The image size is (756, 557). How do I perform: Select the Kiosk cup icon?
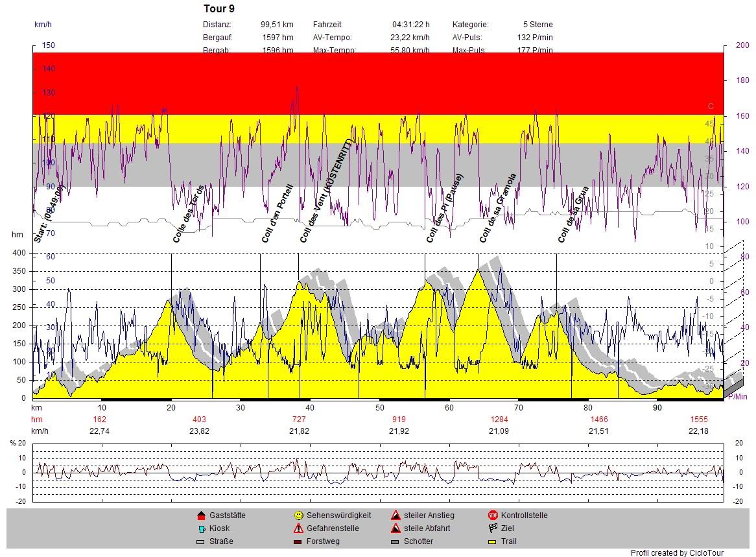[x=200, y=528]
